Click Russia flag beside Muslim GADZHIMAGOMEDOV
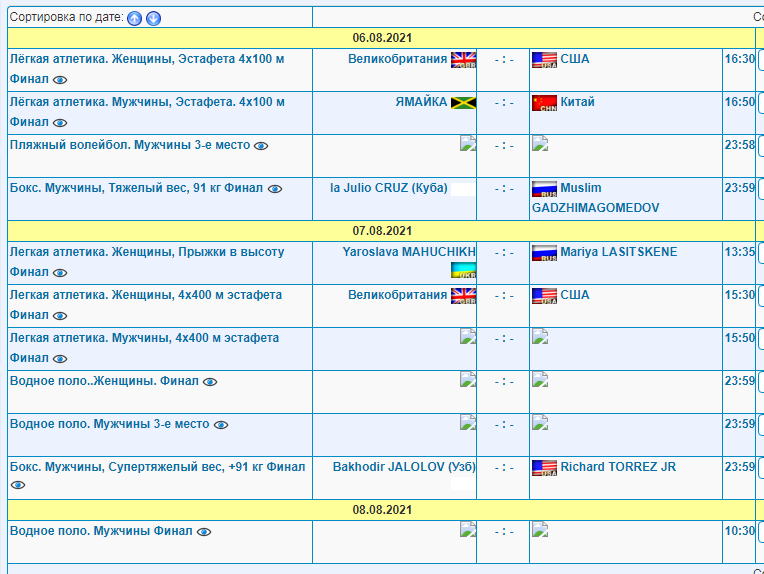The height and width of the screenshot is (574, 764). coord(544,189)
